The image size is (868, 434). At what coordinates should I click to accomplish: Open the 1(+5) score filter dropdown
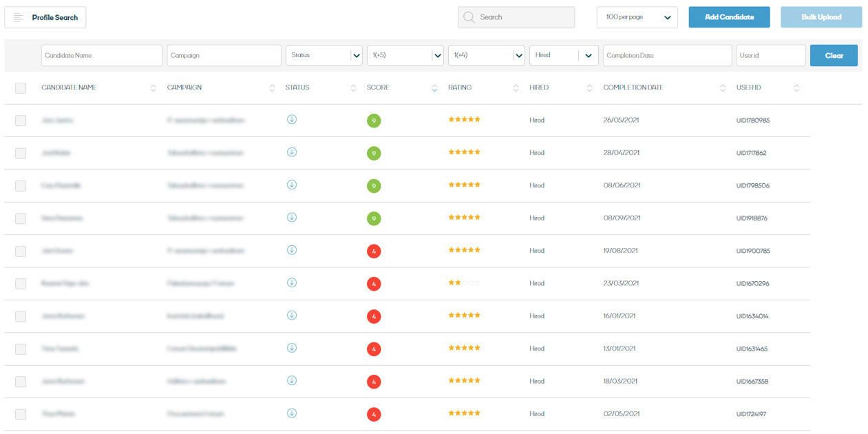(405, 55)
